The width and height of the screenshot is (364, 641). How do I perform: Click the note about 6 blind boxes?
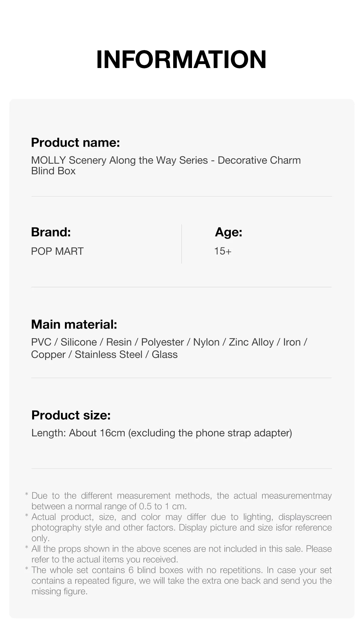[181, 570]
